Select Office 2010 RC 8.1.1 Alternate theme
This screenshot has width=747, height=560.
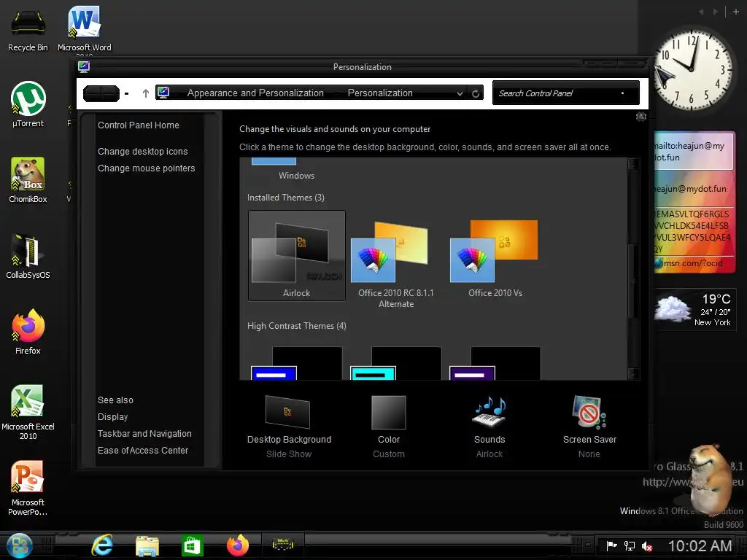click(x=396, y=265)
